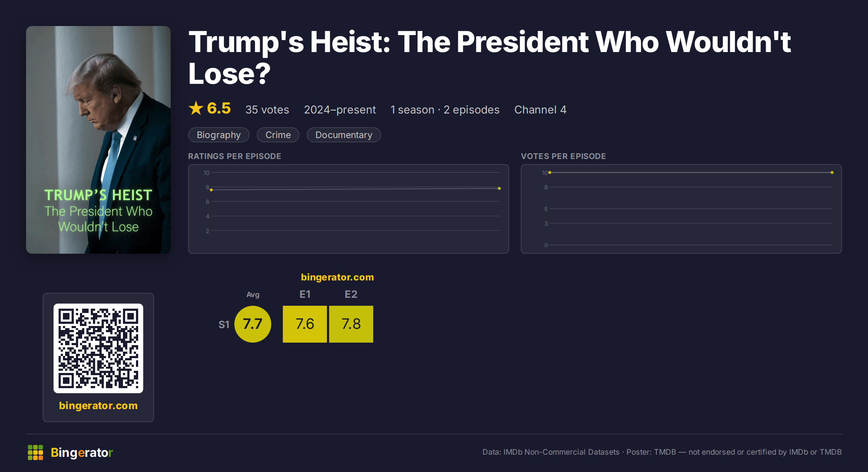The height and width of the screenshot is (472, 868).
Task: Click the yellow star rating icon
Action: point(196,108)
